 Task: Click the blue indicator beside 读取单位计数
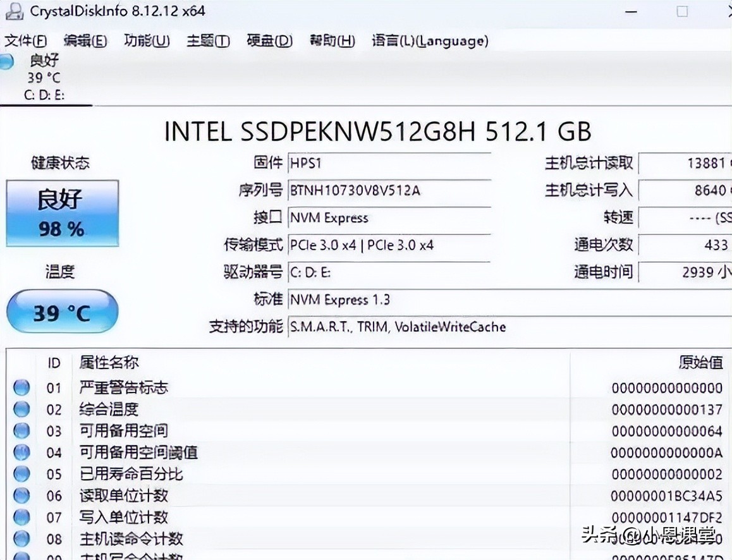(21, 496)
